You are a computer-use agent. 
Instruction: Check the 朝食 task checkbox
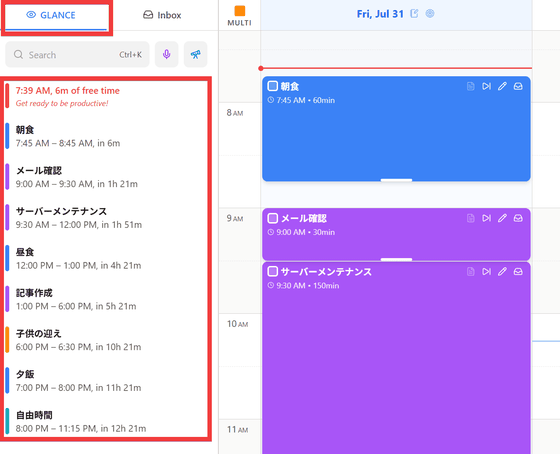272,86
